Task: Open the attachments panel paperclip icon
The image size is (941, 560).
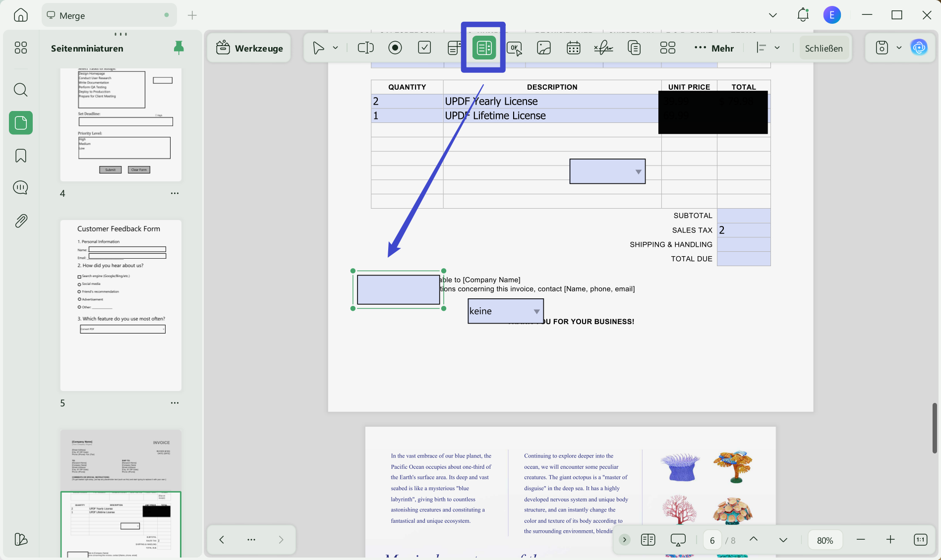Action: (21, 221)
